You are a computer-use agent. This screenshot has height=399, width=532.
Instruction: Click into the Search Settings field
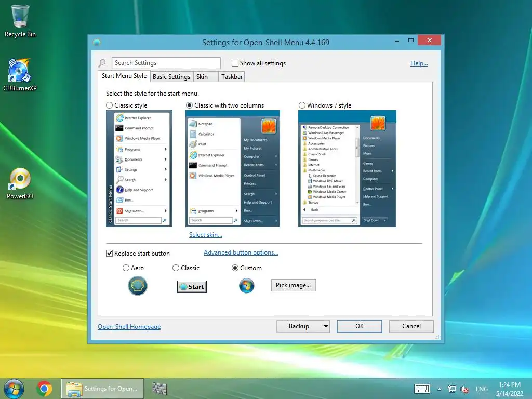[x=166, y=63]
